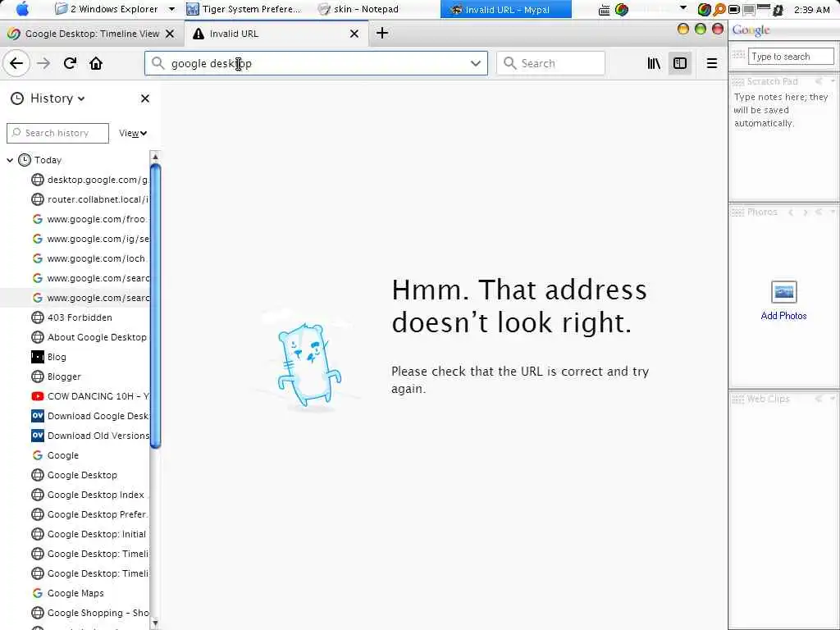Open the YouTube COW DANCING history entry
The width and height of the screenshot is (840, 630).
89,396
